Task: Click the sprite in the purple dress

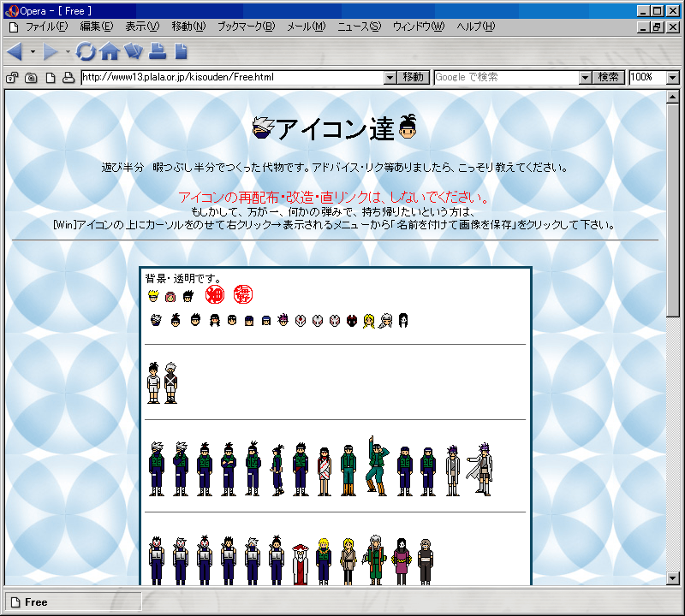Action: (402, 561)
